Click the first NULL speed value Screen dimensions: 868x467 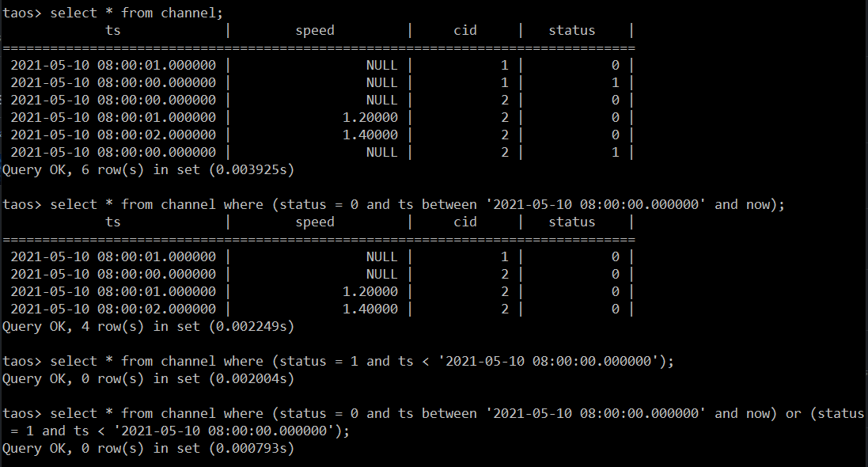[382, 65]
